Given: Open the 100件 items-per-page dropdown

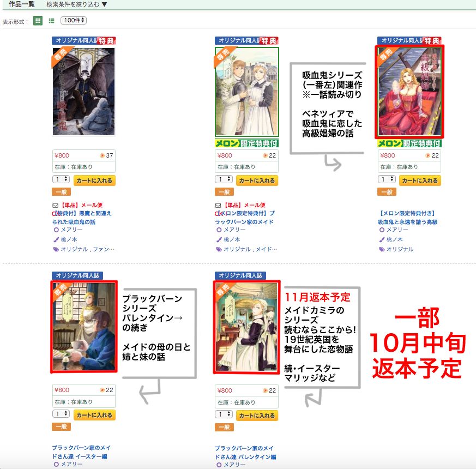Looking at the screenshot, I should [x=74, y=20].
